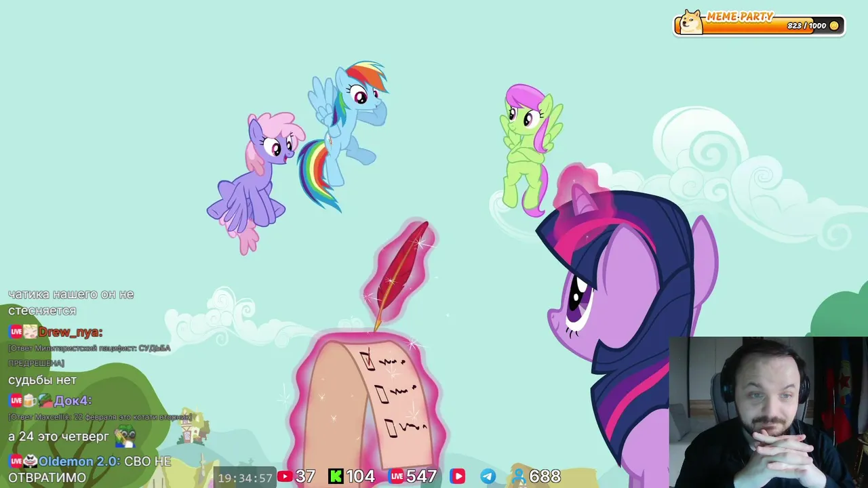Viewport: 868px width, 488px height.
Task: Click the LIVE icon beside 547
Action: [x=397, y=476]
